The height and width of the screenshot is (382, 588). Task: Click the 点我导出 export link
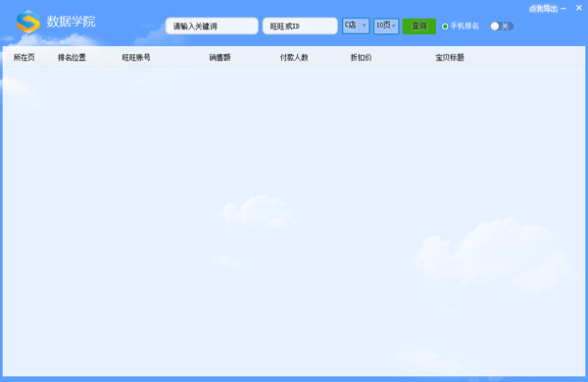(x=543, y=9)
